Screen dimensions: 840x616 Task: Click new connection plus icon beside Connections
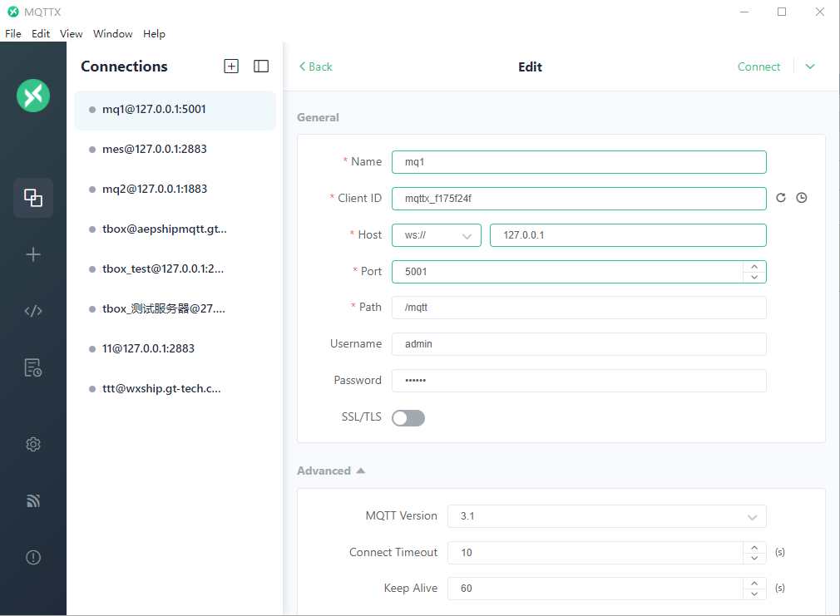tap(231, 67)
